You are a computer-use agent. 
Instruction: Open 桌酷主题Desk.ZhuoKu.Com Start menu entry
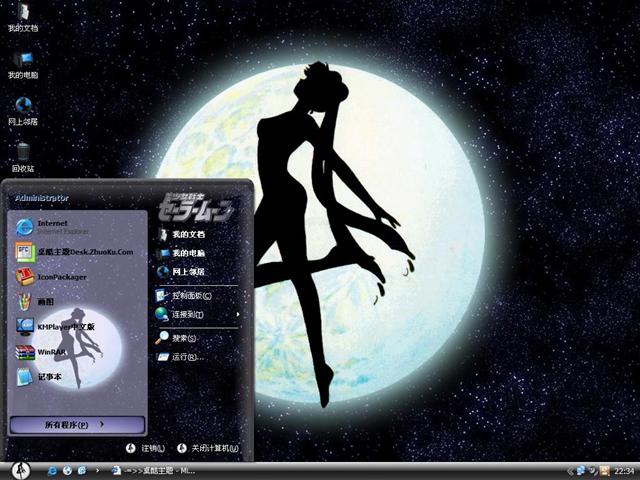click(77, 252)
